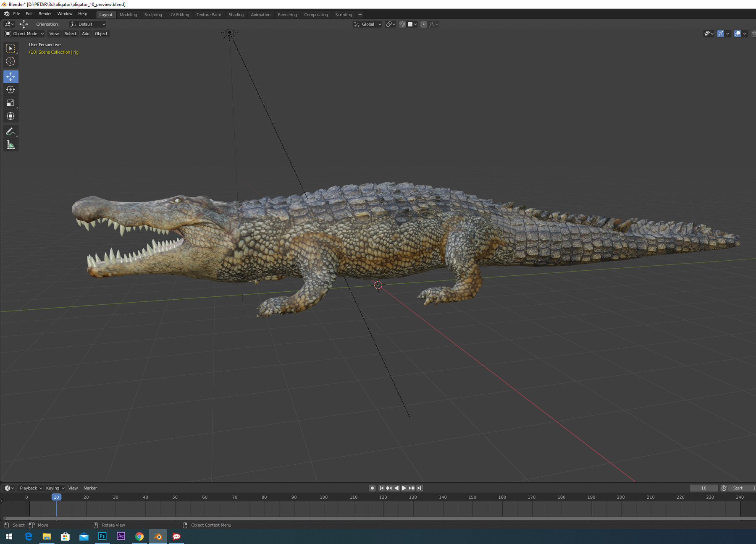Select the Move tool in the toolbar
The height and width of the screenshot is (544, 756).
pos(11,76)
